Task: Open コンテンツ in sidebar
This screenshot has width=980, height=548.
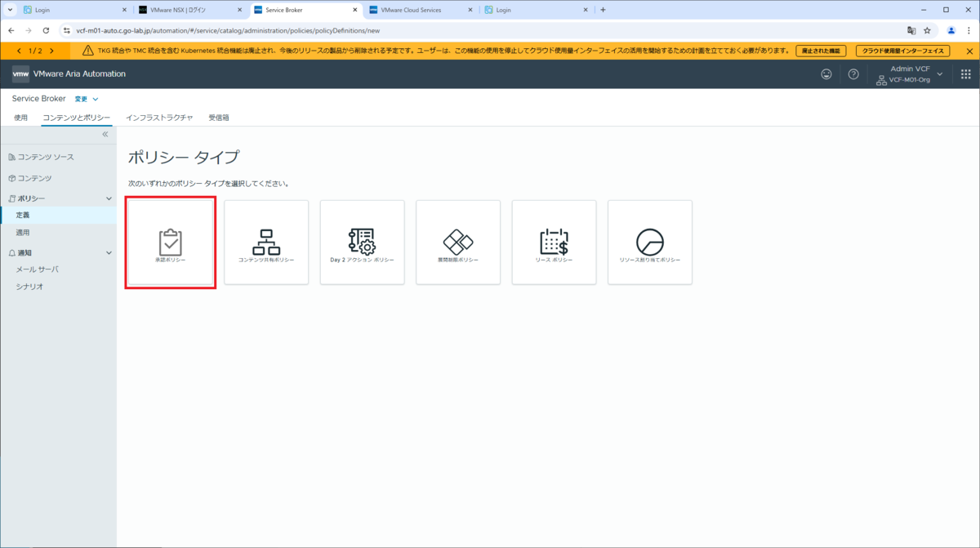Action: pos(35,178)
